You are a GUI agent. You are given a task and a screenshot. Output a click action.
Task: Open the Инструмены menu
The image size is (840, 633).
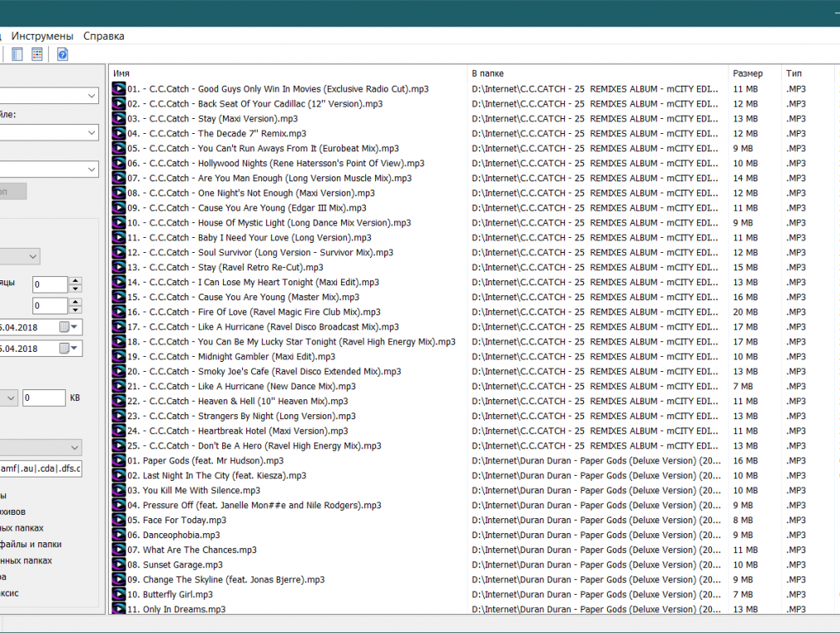tap(42, 36)
